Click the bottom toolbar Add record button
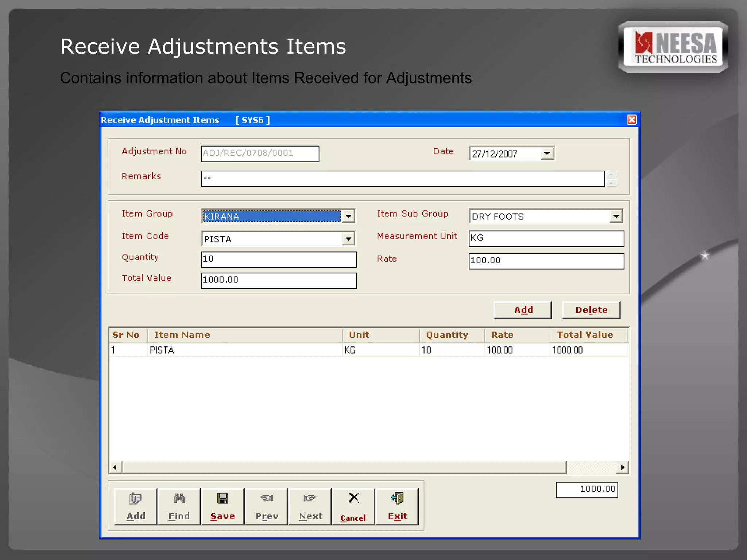Screen dimensions: 747x560 coord(136,506)
